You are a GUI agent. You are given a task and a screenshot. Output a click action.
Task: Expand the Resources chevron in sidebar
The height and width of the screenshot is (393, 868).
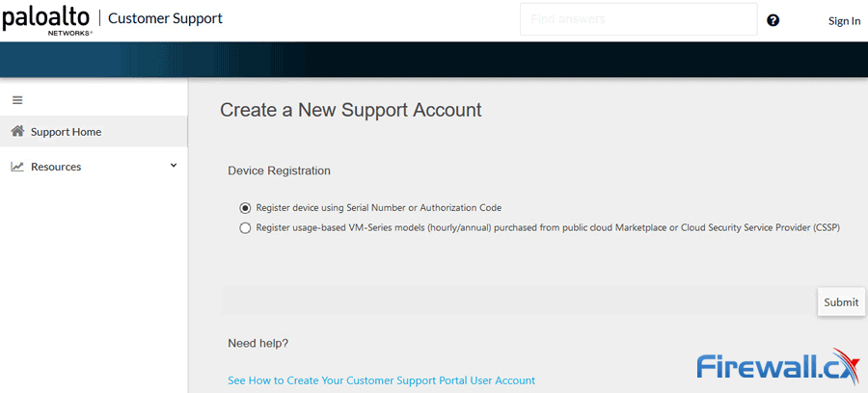pyautogui.click(x=174, y=166)
